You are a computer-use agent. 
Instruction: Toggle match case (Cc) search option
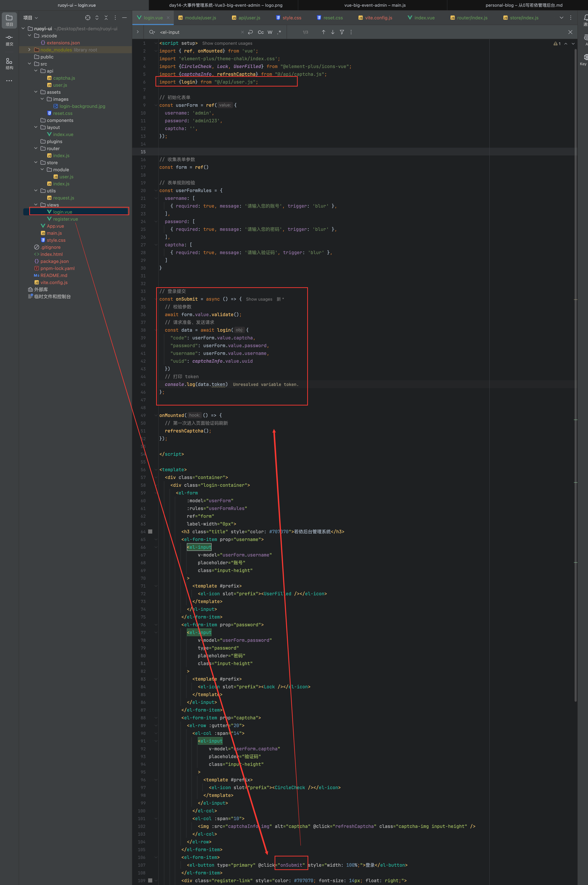coord(261,32)
